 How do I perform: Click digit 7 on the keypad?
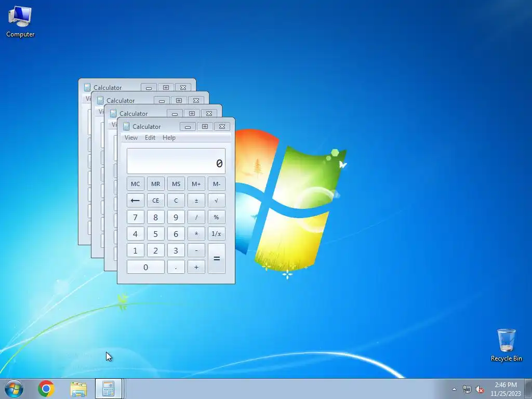136,217
